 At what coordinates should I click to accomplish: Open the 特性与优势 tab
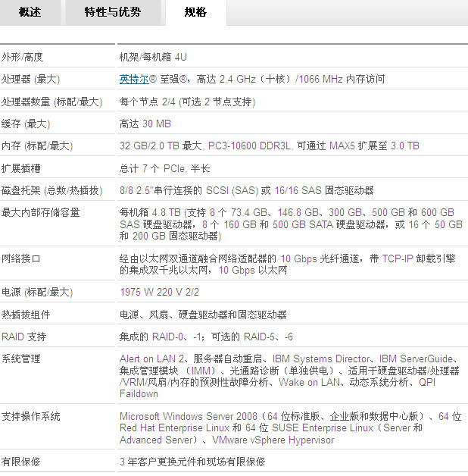(x=113, y=12)
